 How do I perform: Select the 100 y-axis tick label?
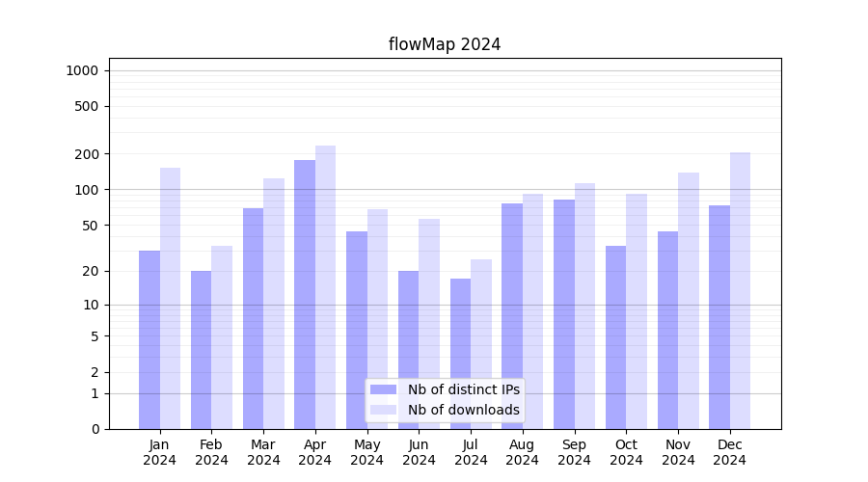coord(87,190)
